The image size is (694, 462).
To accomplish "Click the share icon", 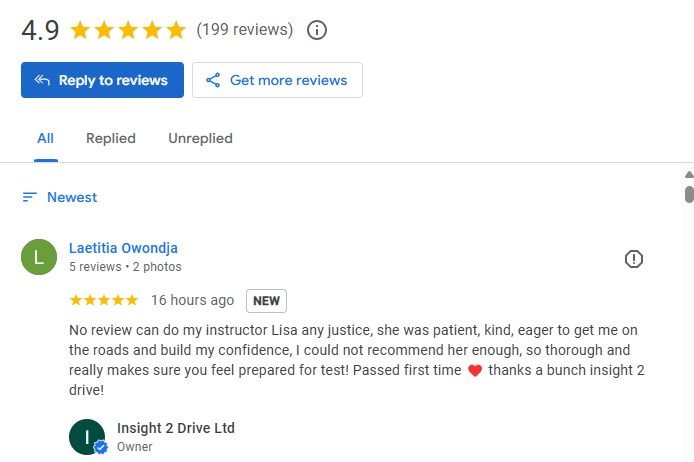I will (x=213, y=81).
